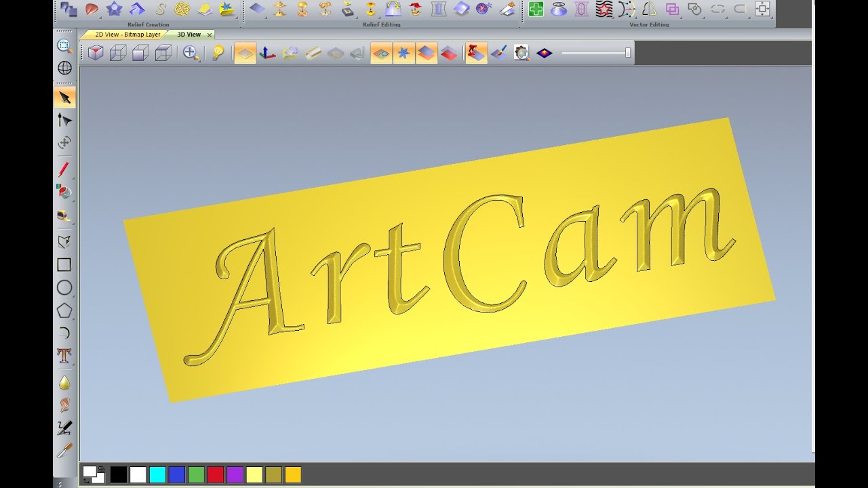Click the primary/secondary colour indicator
Screen dimensions: 868x488
(94, 474)
